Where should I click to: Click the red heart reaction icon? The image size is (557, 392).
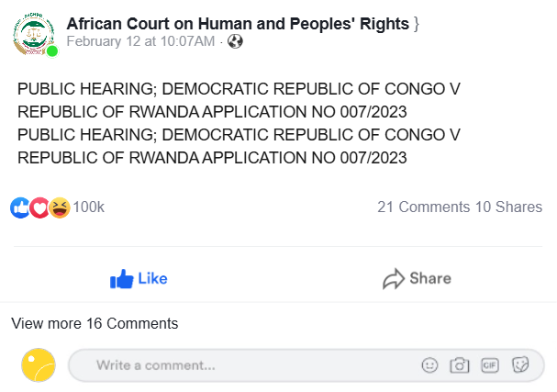pos(39,207)
